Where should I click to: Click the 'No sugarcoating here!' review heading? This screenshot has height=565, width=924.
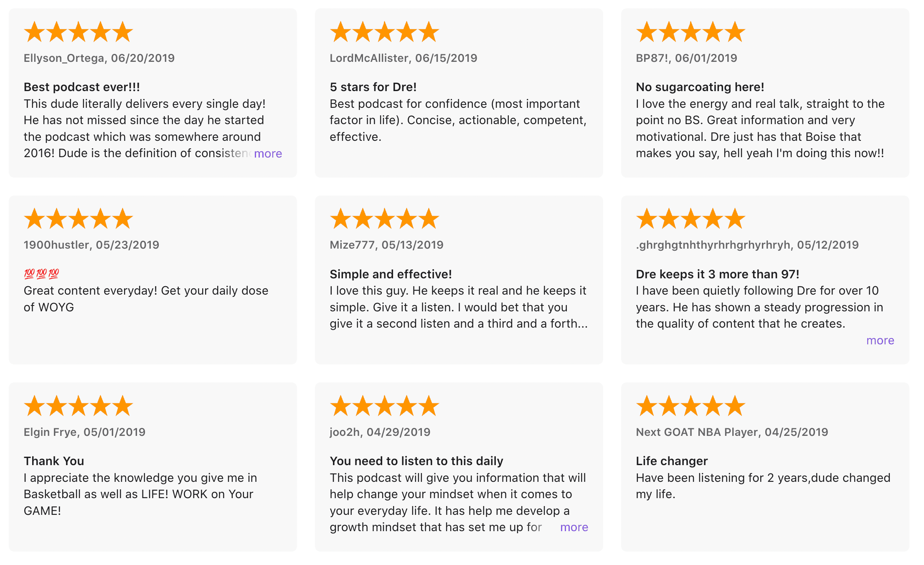700,87
